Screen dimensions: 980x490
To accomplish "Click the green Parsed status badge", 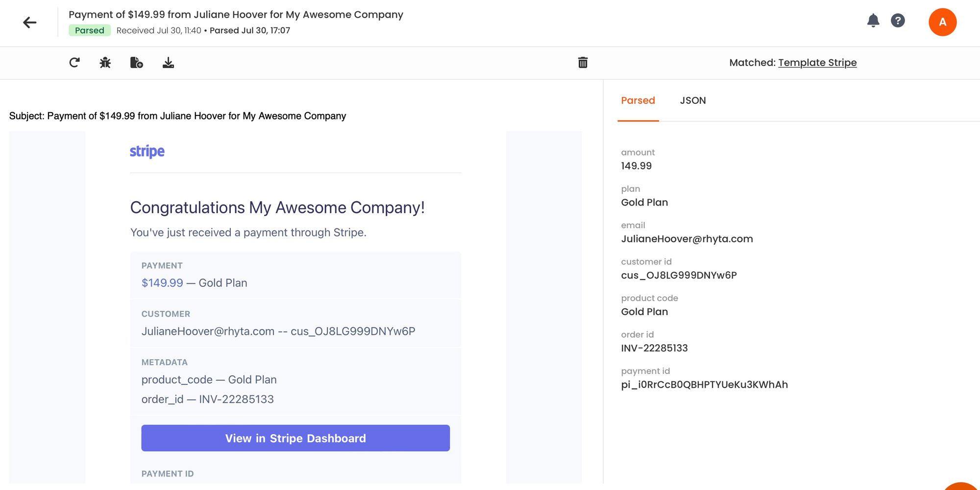I will coord(90,30).
